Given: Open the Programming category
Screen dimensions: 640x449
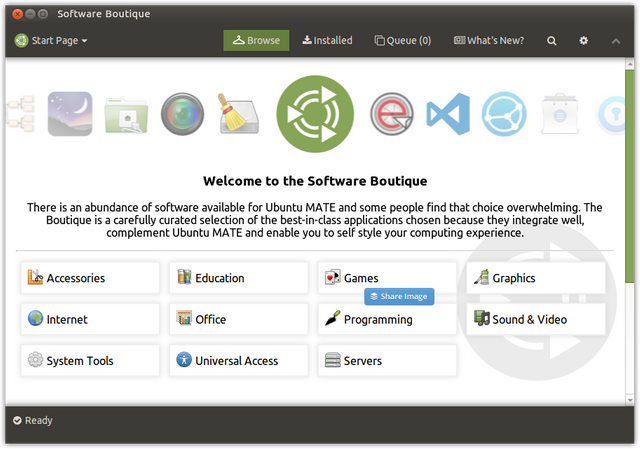Looking at the screenshot, I should [387, 319].
